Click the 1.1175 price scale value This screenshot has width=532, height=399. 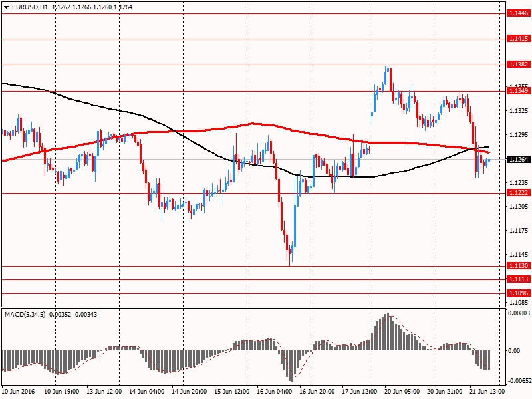point(519,230)
